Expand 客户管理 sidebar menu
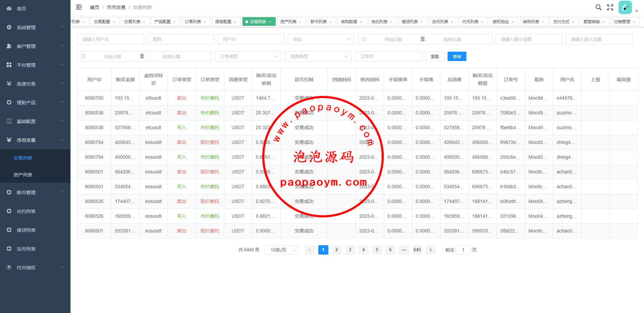644x313 pixels. (x=35, y=46)
